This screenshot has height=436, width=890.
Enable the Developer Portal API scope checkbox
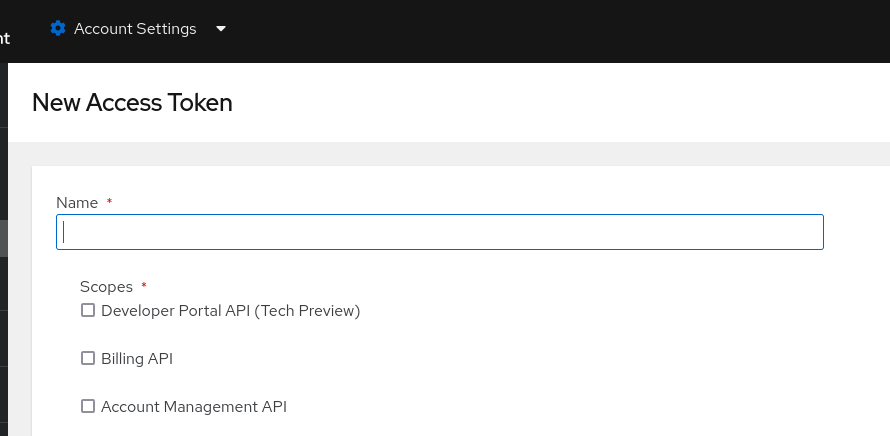point(88,311)
